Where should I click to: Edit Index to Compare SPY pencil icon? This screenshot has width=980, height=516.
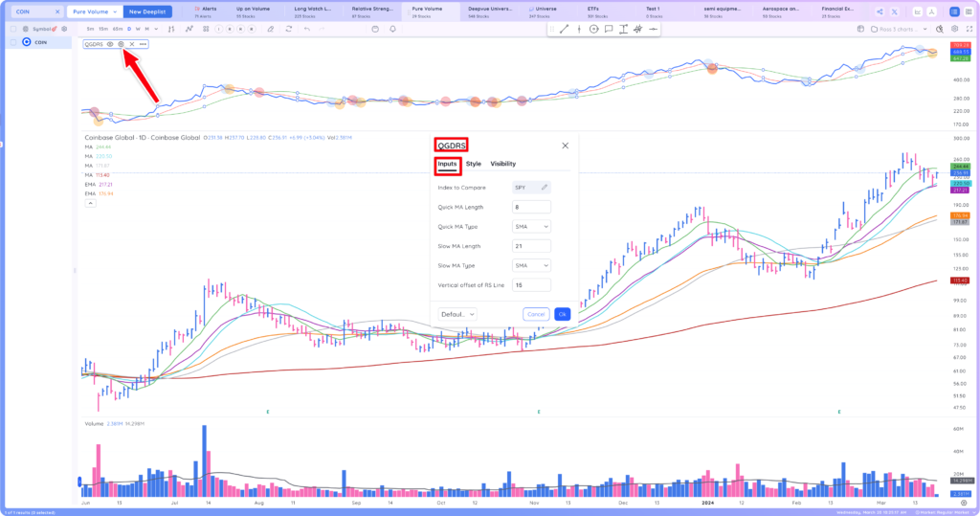[545, 187]
